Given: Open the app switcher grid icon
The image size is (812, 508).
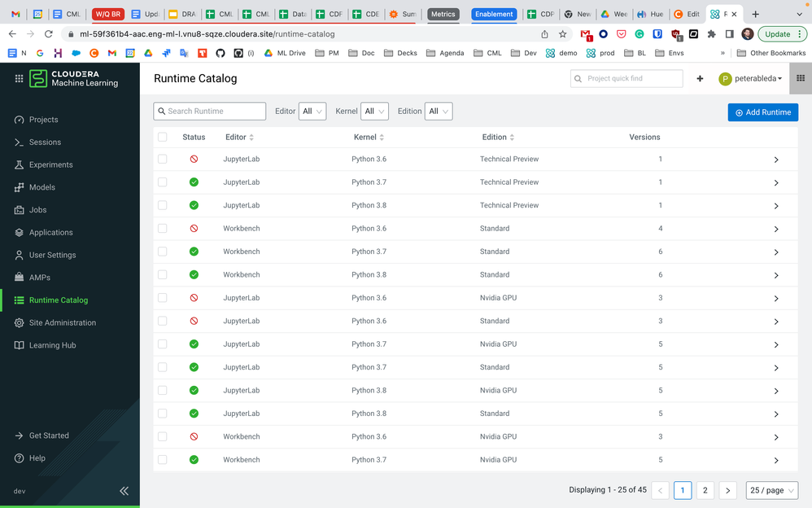Looking at the screenshot, I should (800, 78).
